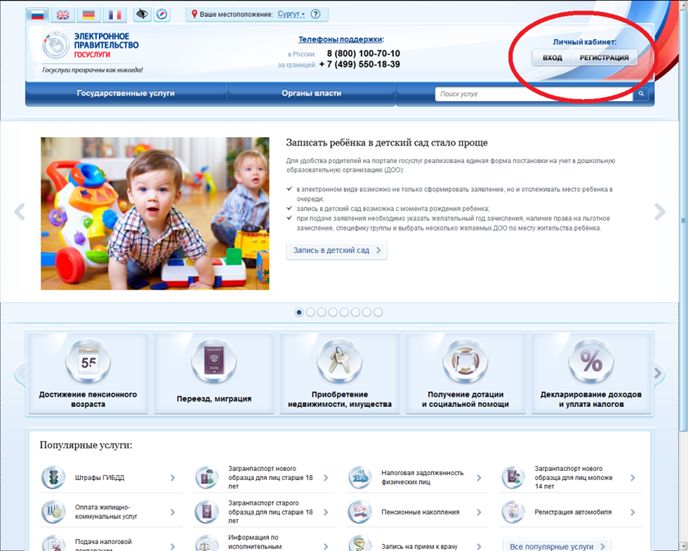Click the Вход login button
Viewport: 688px width, 551px height.
(552, 58)
